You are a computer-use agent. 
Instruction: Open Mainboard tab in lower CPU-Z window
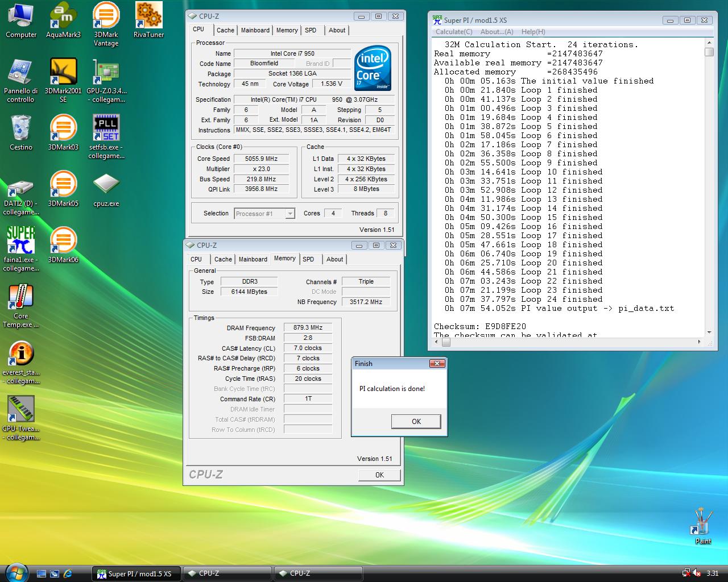pyautogui.click(x=253, y=259)
